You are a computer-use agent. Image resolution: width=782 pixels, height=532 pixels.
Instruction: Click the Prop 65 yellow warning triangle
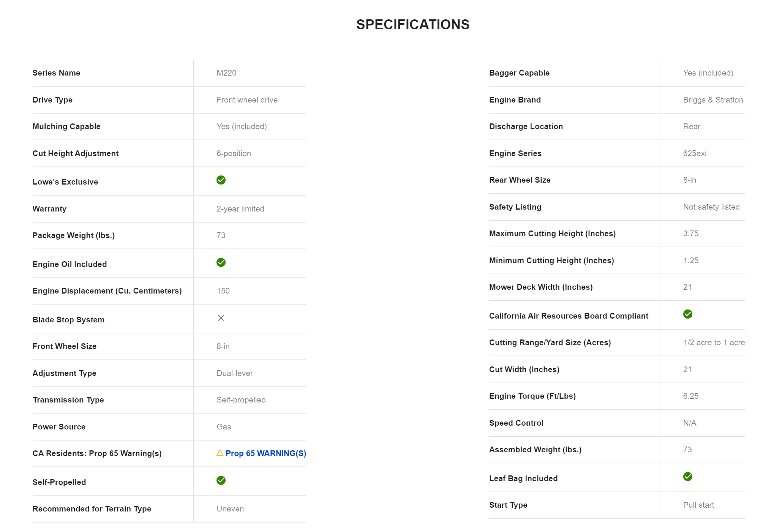click(220, 453)
